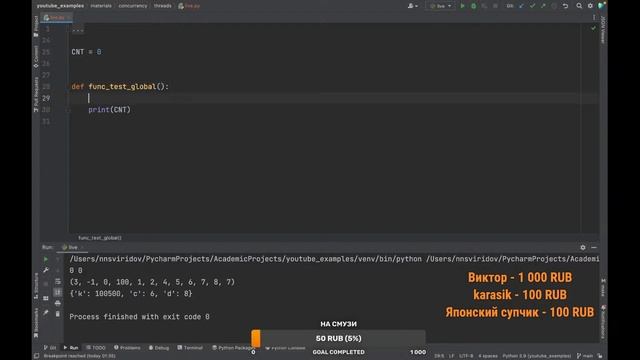Toggle the Pull Requests sidebar tool window
Viewport: 640px width, 360px height.
(x=36, y=94)
